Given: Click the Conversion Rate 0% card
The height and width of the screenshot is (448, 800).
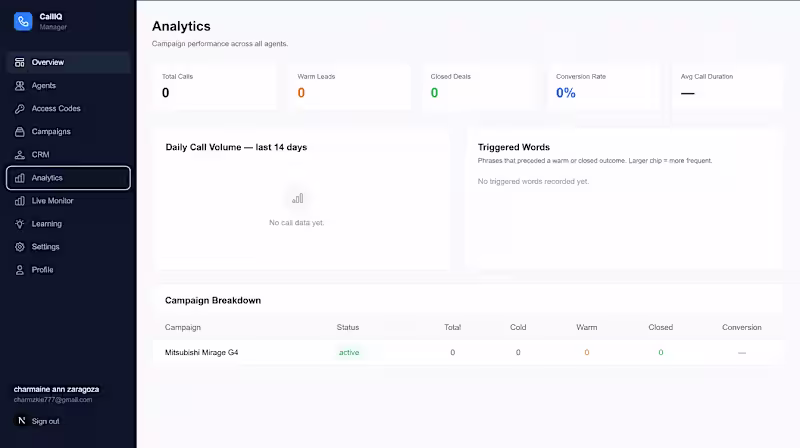Looking at the screenshot, I should pyautogui.click(x=604, y=87).
